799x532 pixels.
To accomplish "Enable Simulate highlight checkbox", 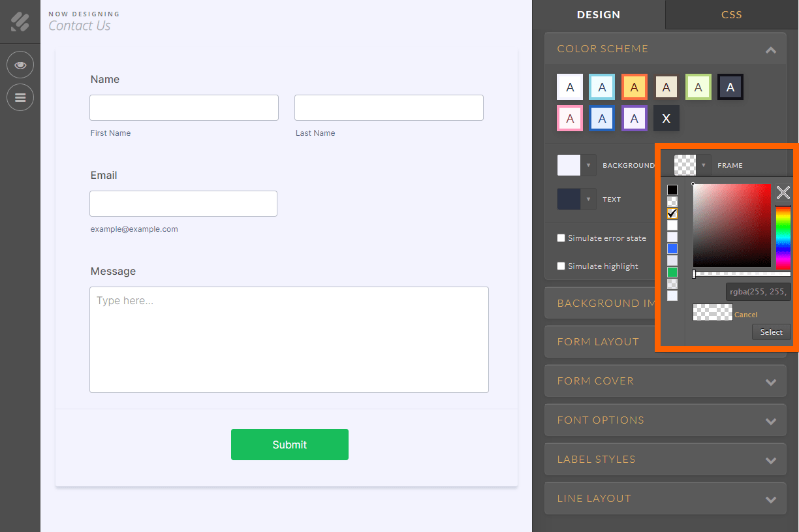I will pos(561,266).
